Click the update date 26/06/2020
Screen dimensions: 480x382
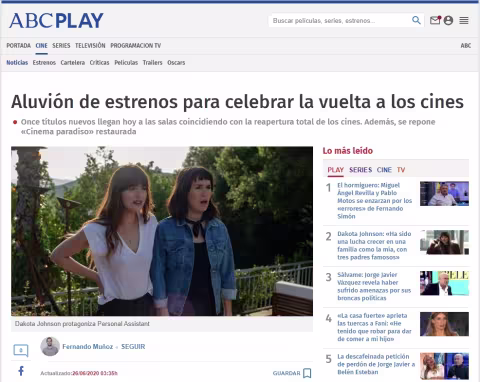pyautogui.click(x=95, y=373)
